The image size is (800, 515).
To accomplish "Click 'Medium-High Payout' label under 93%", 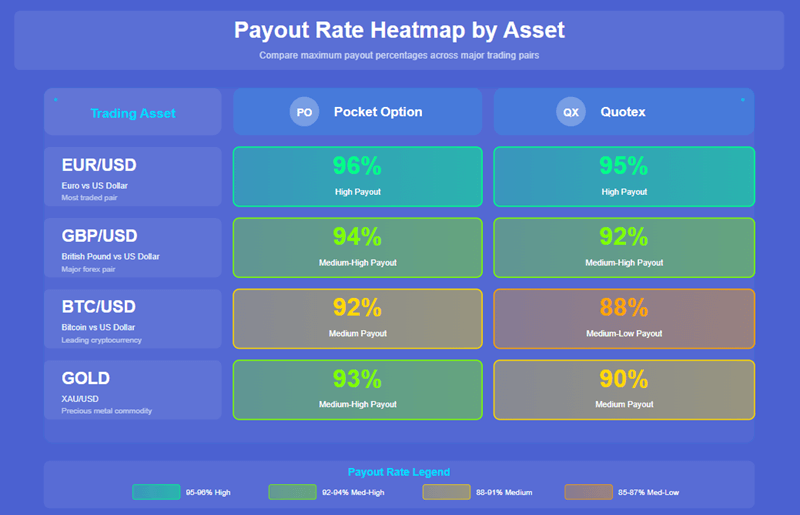I will coord(358,405).
